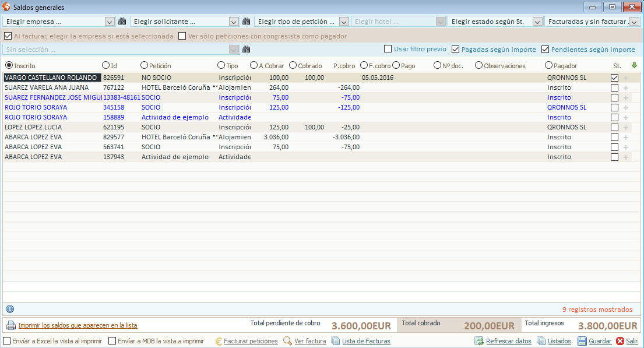Click the Guardar floppy disk icon
This screenshot has width=644, height=348.
(582, 341)
